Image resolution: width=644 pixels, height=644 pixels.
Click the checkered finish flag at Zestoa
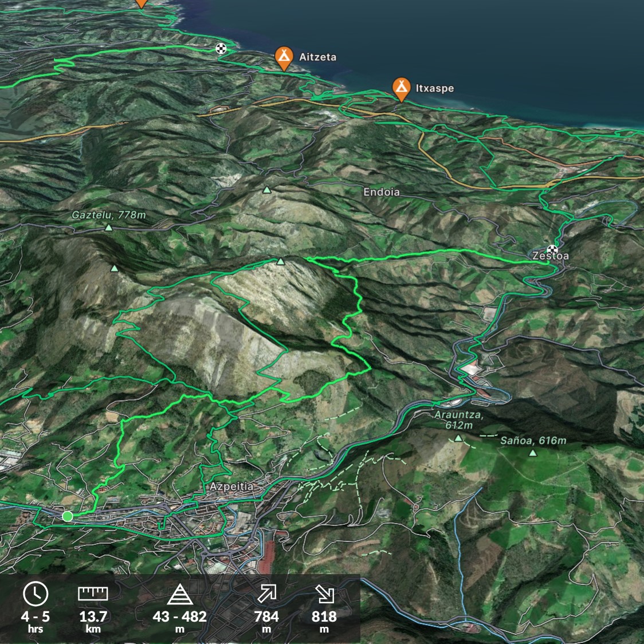552,249
